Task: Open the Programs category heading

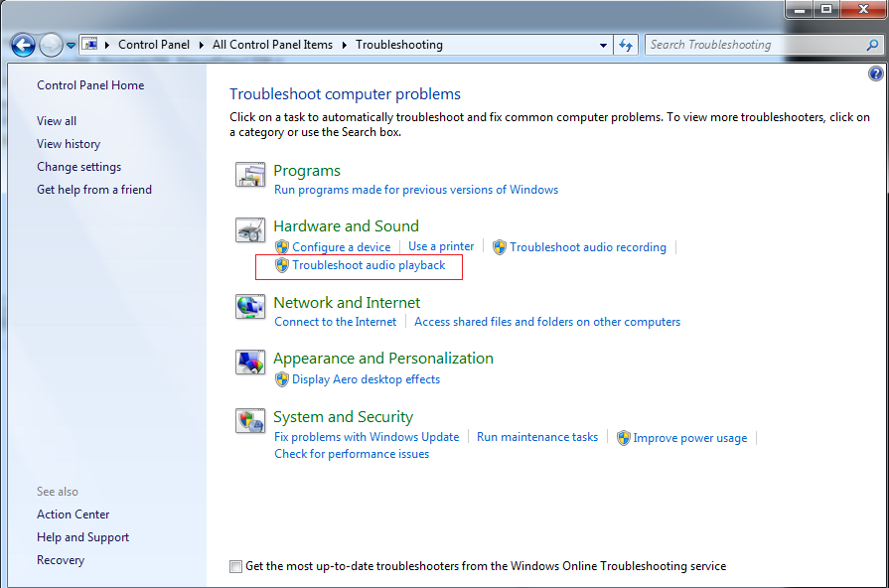Action: click(x=307, y=171)
